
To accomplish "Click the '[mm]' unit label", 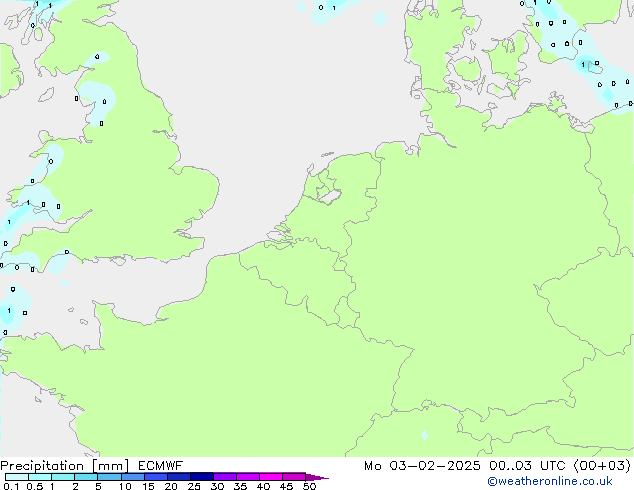I will [111, 466].
